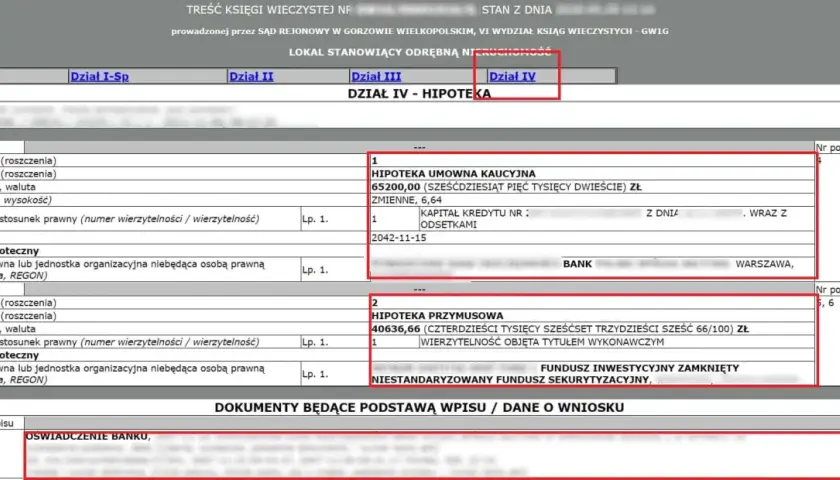Open the Dział IV tab link

pyautogui.click(x=512, y=77)
